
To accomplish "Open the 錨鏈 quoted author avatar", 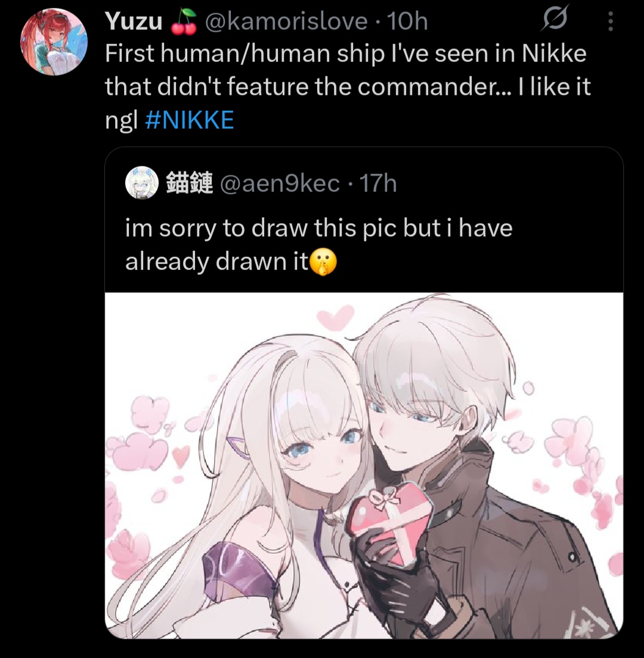I will (x=142, y=183).
